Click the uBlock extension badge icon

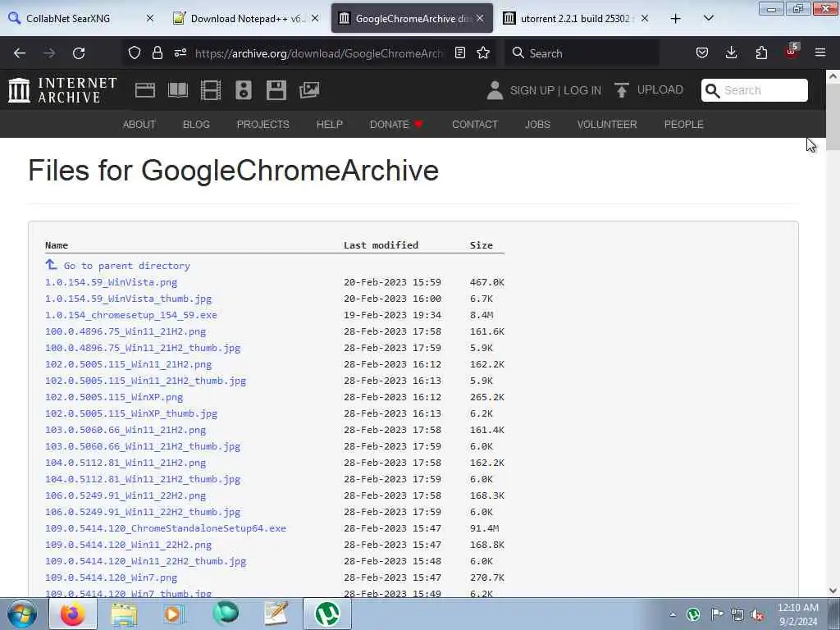point(792,52)
